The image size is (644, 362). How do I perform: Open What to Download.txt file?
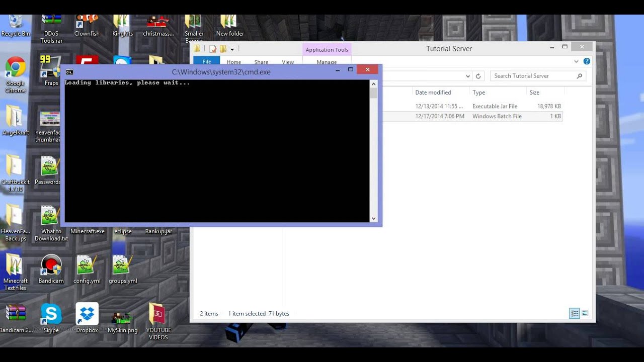tap(51, 223)
